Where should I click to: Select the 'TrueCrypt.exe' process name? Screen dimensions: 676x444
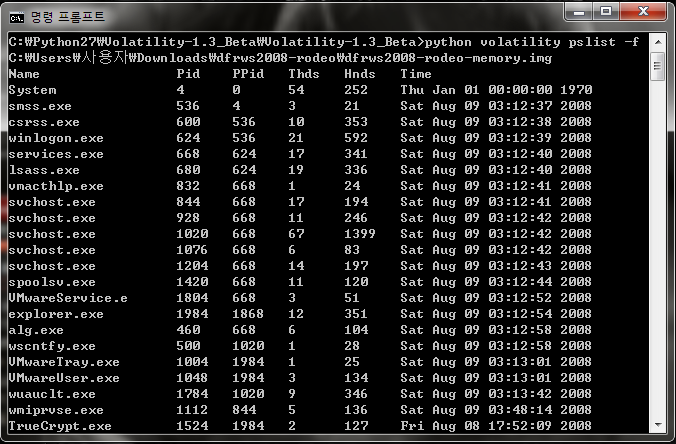[x=60, y=426]
